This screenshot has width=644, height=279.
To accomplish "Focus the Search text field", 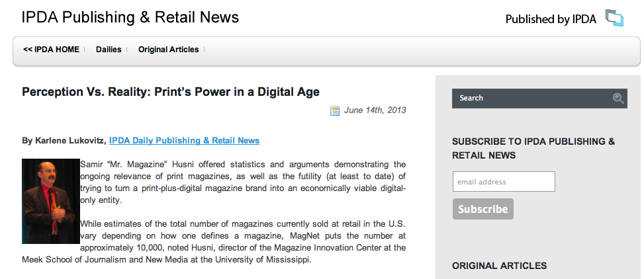I will [x=529, y=99].
